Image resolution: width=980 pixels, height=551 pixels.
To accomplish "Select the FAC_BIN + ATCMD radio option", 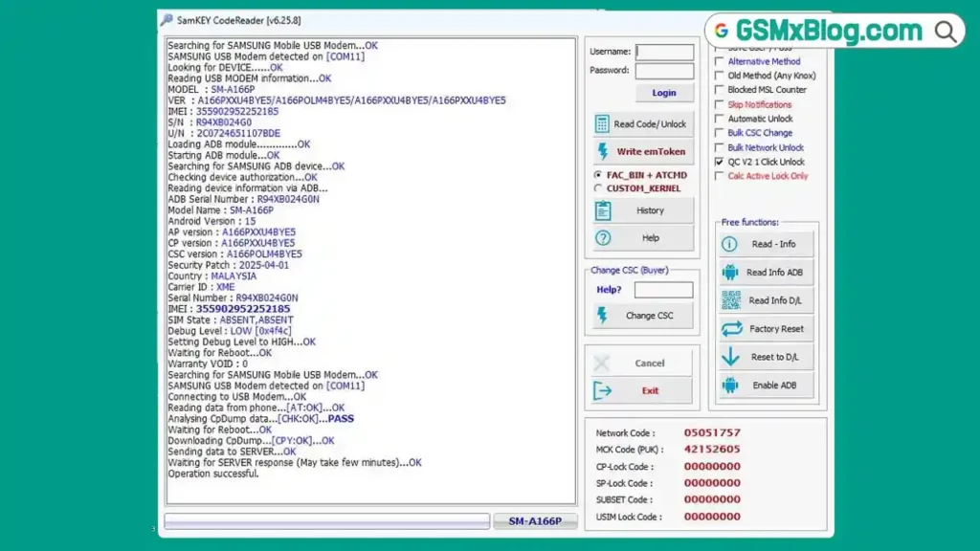I will [598, 175].
